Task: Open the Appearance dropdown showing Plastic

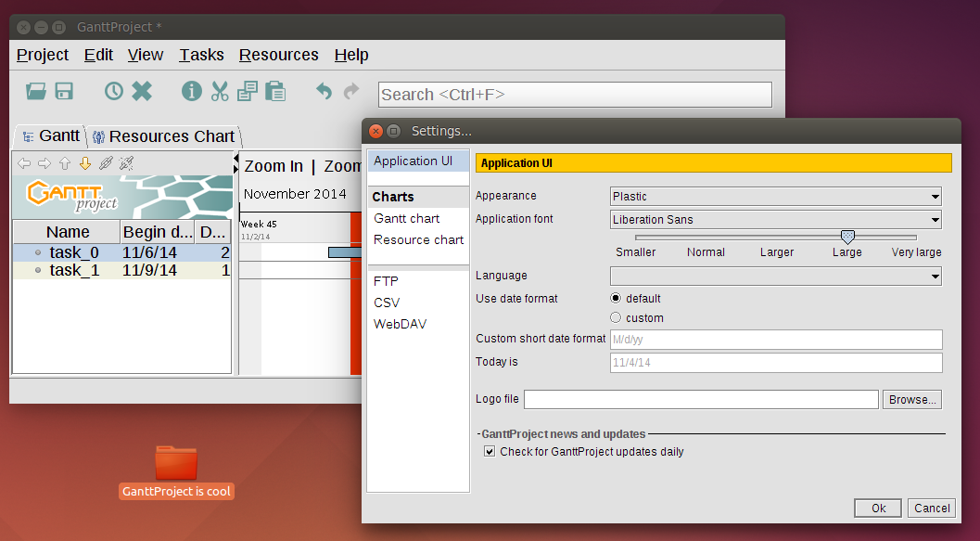Action: pyautogui.click(x=776, y=197)
